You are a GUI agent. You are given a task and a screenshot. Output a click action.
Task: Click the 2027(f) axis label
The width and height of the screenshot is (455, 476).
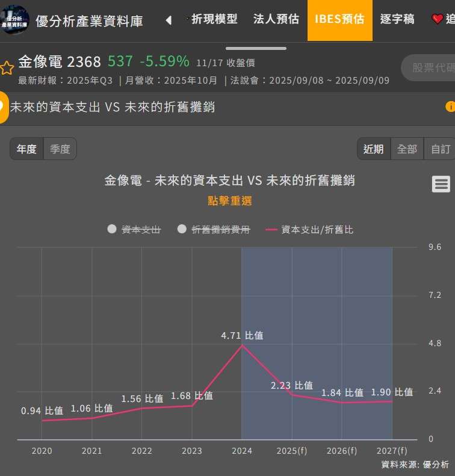(392, 451)
